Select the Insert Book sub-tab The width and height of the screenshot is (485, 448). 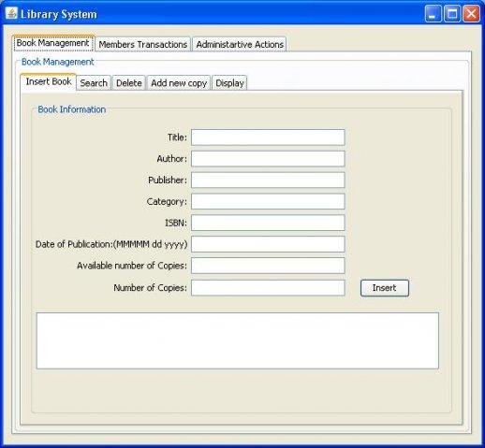[49, 81]
